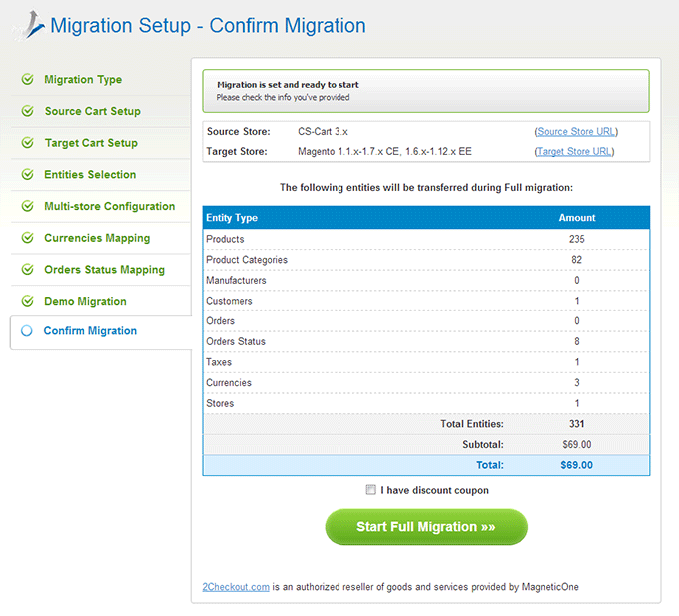679x616 pixels.
Task: Click the Entity Type column header
Action: coord(232,218)
